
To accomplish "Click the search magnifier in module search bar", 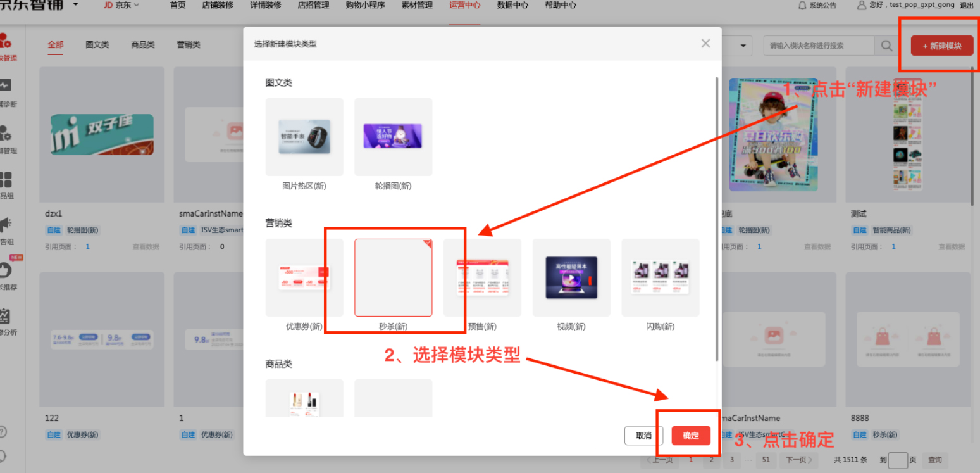I will click(x=886, y=45).
